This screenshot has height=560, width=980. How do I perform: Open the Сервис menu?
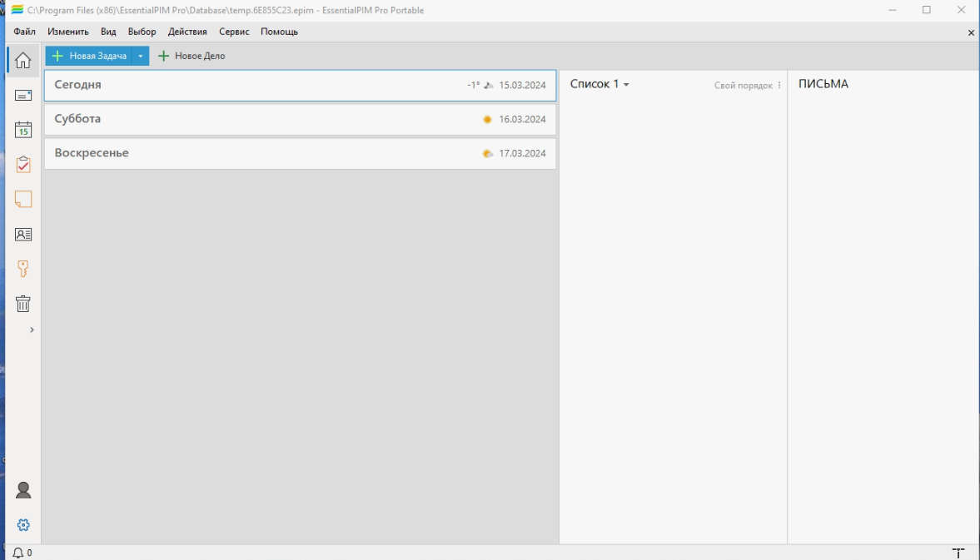click(234, 32)
